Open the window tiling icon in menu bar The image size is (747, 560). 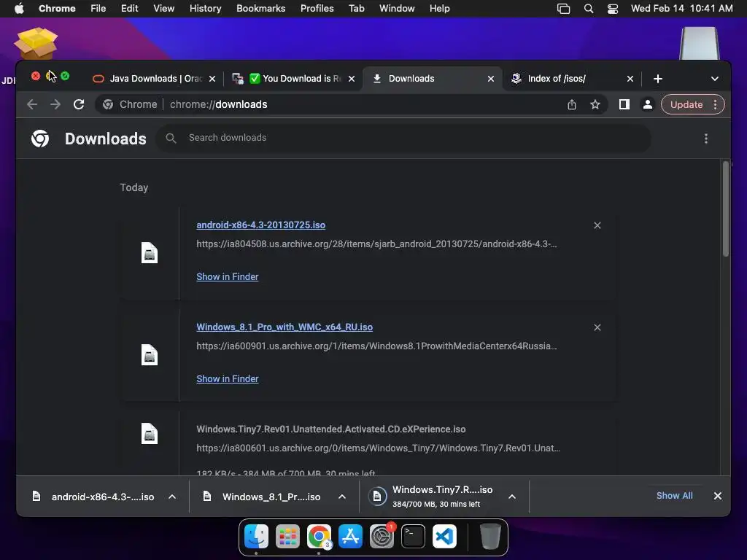(564, 9)
